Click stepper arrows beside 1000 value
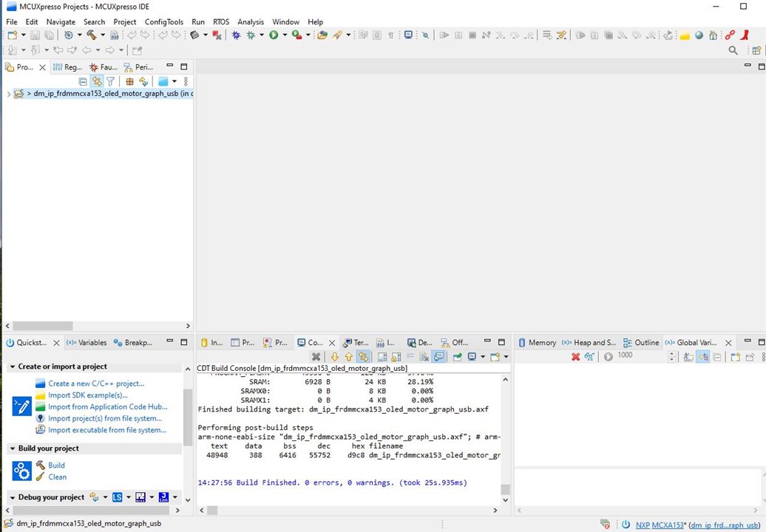This screenshot has height=532, width=766. pos(671,357)
